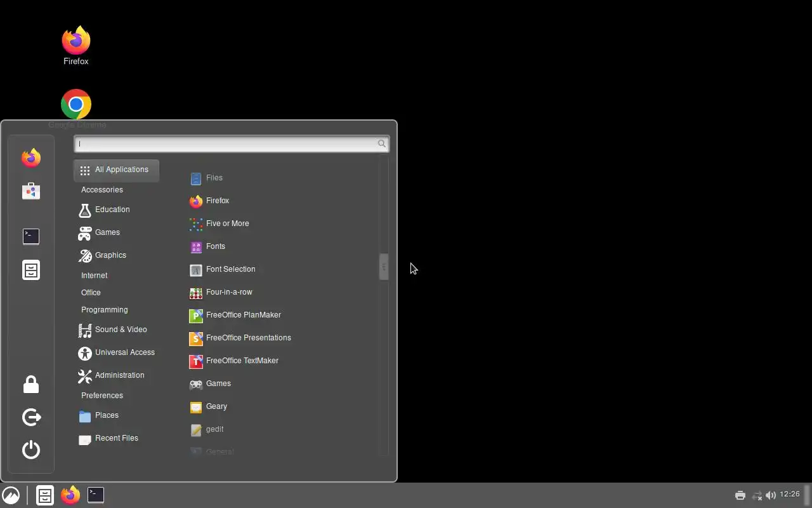Open Terminal from the bottom panel
812x508 pixels.
point(96,495)
